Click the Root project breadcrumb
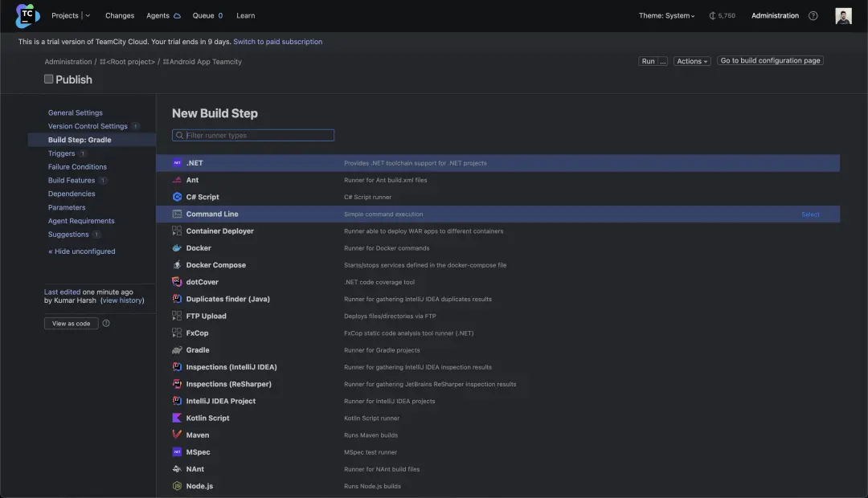 click(127, 61)
